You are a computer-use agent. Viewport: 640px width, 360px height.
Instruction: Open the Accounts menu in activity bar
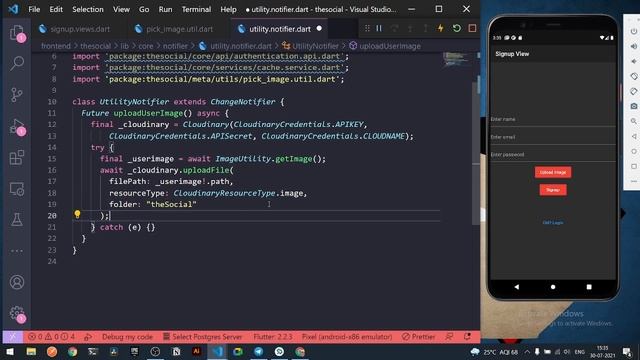coord(17,282)
